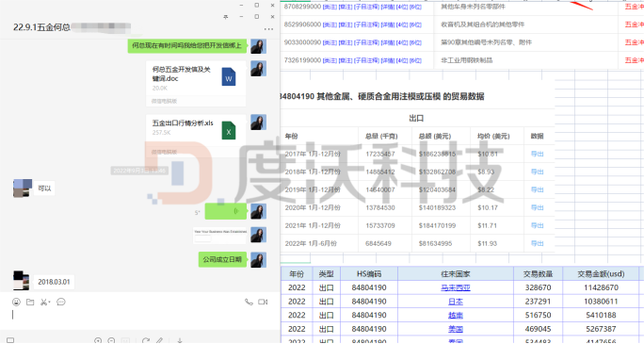Click [章注] link in 7326199000 row
644x344 pixels.
tap(345, 60)
